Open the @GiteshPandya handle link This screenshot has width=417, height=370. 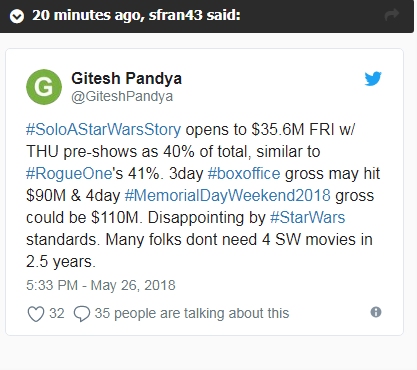coord(122,97)
